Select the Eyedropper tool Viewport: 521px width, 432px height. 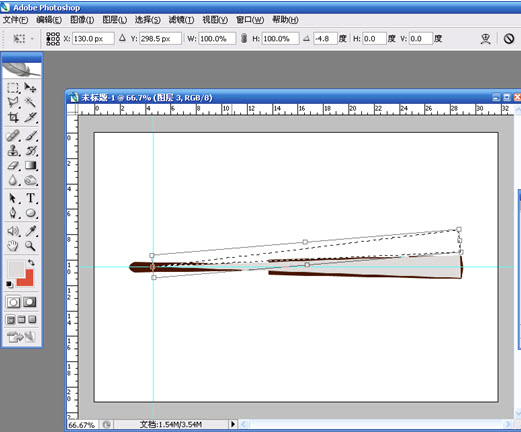click(x=30, y=231)
